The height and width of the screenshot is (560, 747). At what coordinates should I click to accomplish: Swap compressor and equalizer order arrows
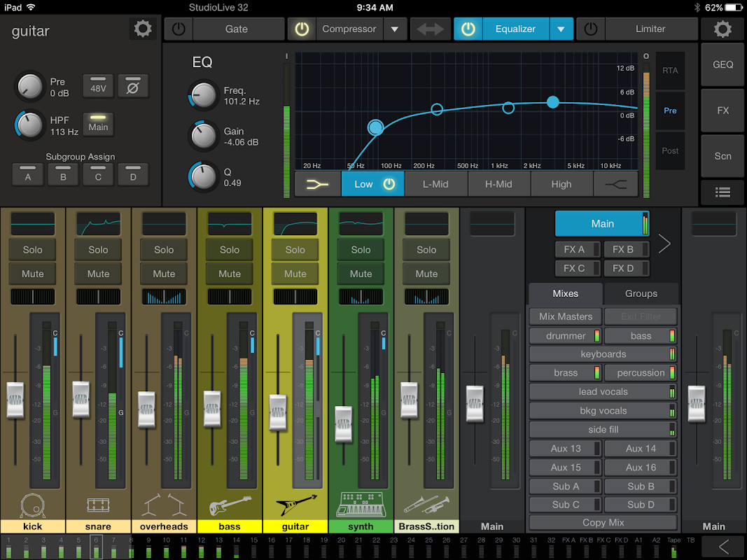point(431,29)
